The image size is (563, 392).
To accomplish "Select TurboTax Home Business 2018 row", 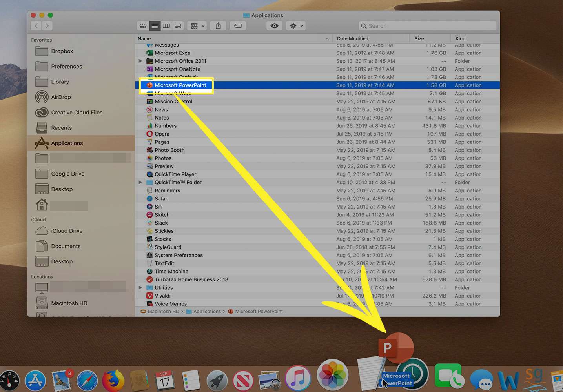I will (x=317, y=279).
